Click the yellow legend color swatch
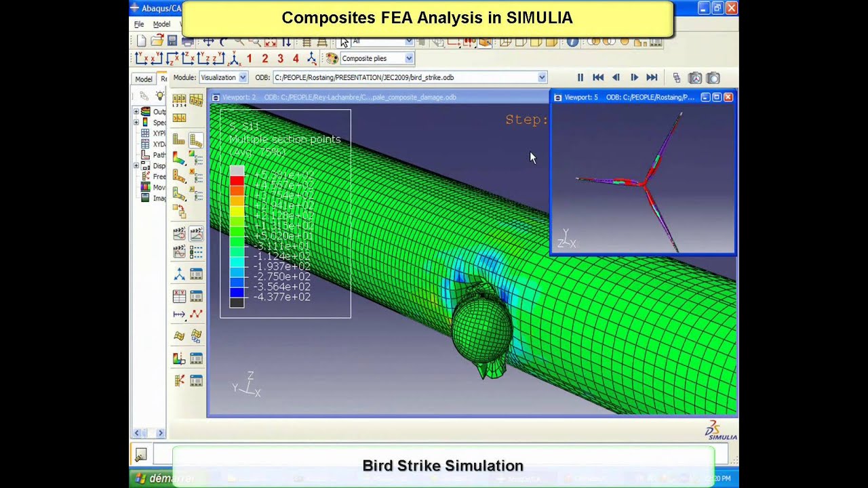The width and height of the screenshot is (868, 488). click(x=237, y=211)
